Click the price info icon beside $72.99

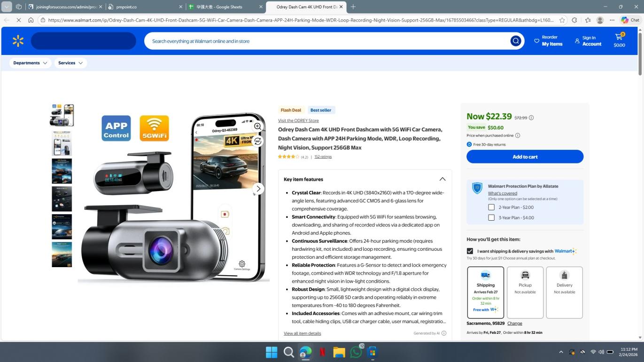pos(531,118)
